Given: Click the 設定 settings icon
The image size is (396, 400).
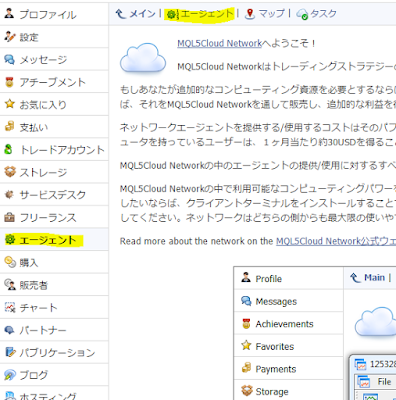Looking at the screenshot, I should click(x=10, y=37).
